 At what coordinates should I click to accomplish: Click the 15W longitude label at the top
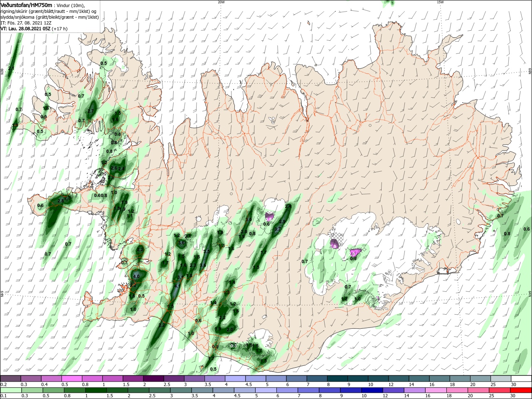pyautogui.click(x=440, y=2)
